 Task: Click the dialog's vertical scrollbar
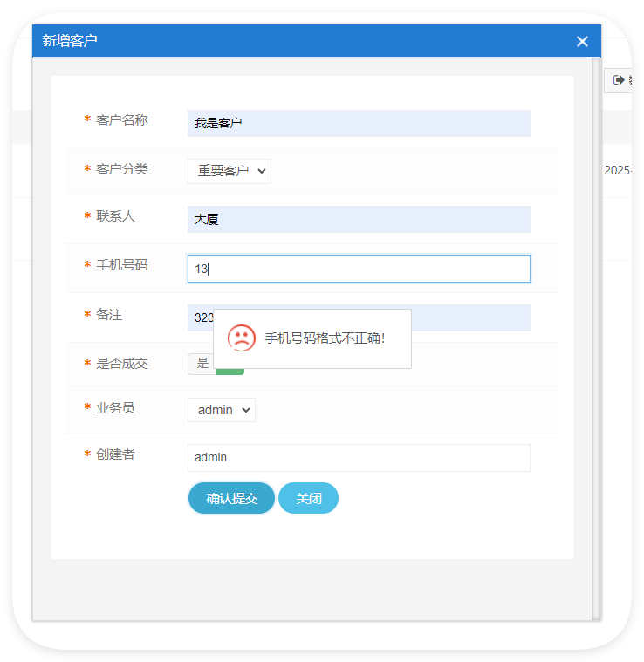tap(596, 338)
